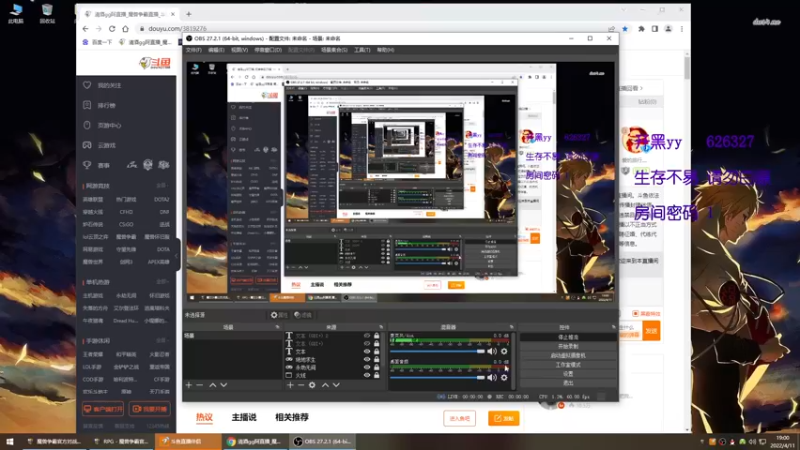The image size is (800, 450).
Task: Undock the 来源 panel via header icon
Action: (381, 327)
